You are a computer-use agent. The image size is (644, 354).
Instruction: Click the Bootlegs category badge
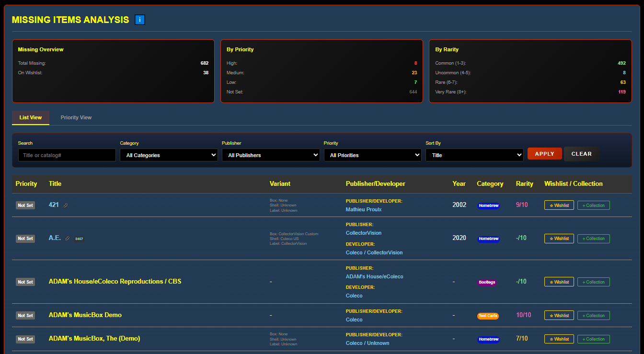(x=487, y=282)
